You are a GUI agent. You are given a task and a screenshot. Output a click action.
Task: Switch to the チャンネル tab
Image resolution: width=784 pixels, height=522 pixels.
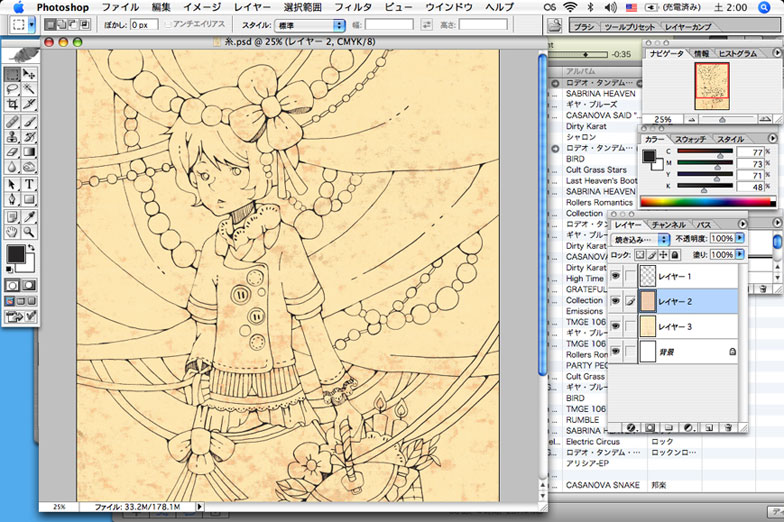[668, 225]
